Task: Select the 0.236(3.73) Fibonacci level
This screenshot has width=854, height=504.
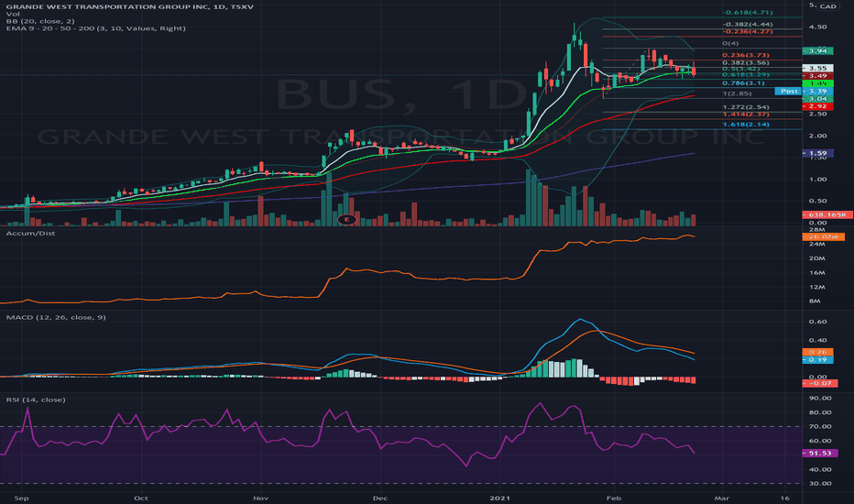Action: 746,55
